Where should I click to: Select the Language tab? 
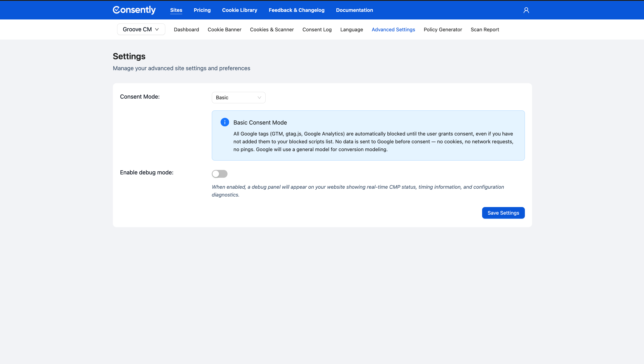351,30
